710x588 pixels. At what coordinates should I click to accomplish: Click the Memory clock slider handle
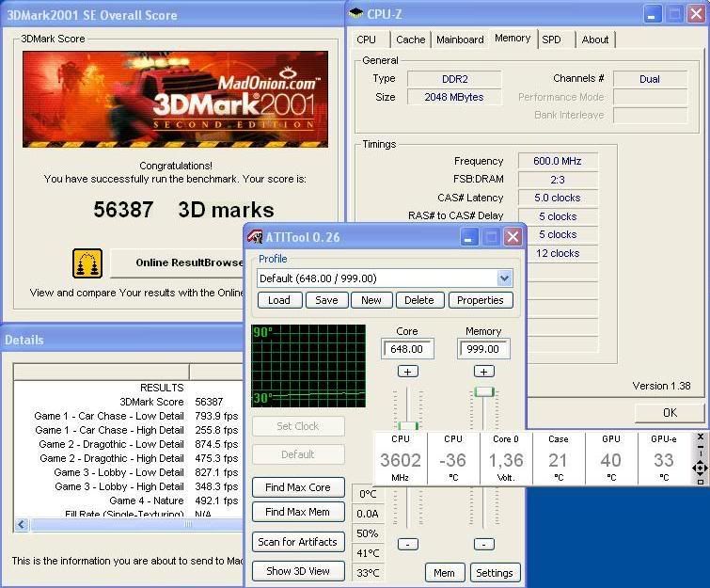pos(483,391)
